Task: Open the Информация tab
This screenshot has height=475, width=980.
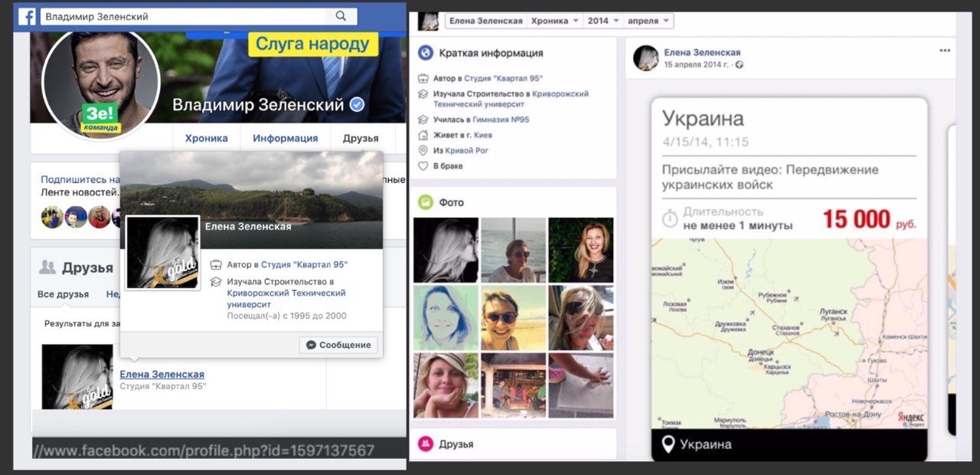Action: [x=286, y=138]
